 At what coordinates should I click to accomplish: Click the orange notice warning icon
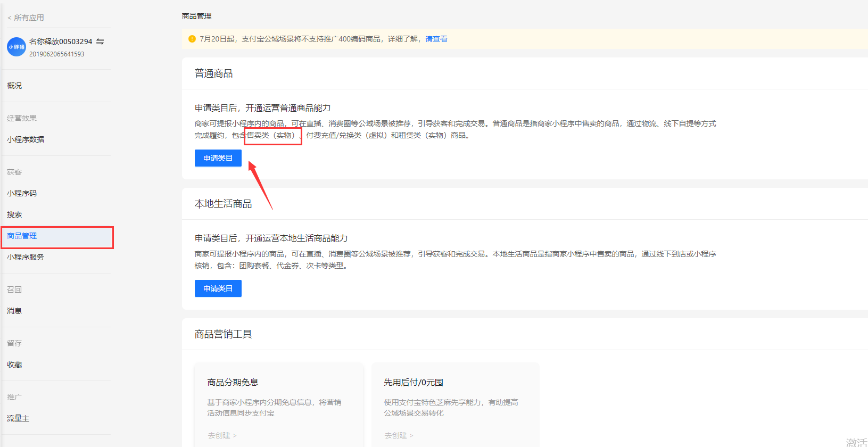click(192, 39)
